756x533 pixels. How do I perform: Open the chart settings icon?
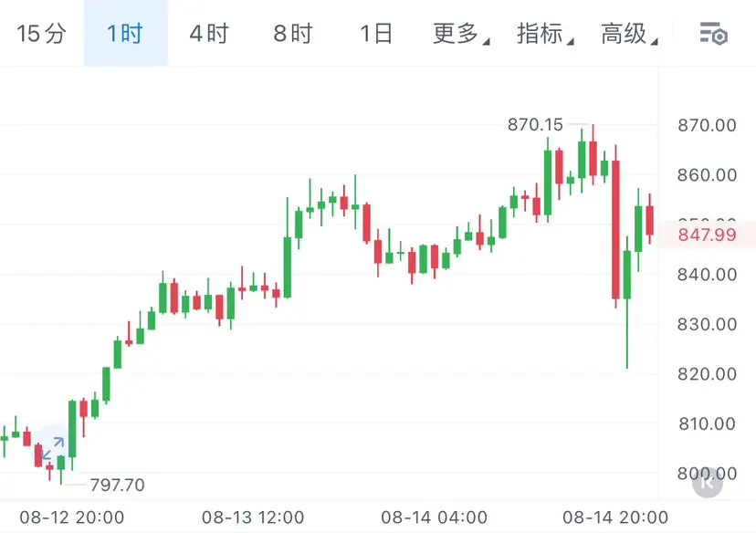coord(713,33)
